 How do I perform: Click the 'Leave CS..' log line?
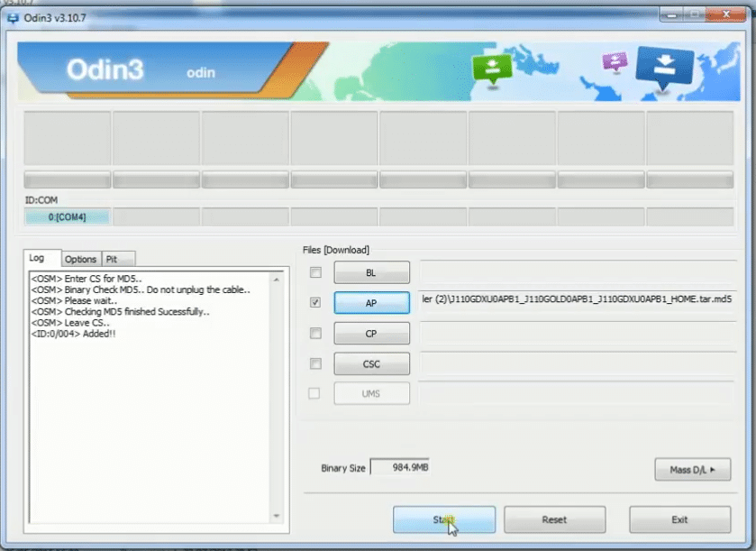[x=70, y=323]
